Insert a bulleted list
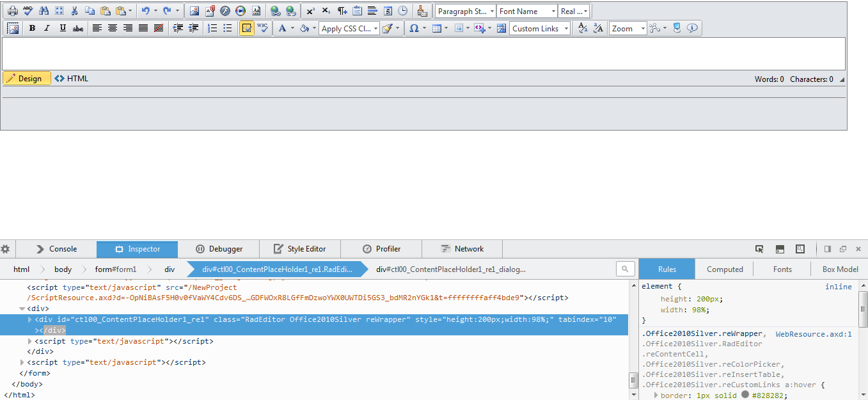Image resolution: width=868 pixels, height=400 pixels. pyautogui.click(x=228, y=28)
